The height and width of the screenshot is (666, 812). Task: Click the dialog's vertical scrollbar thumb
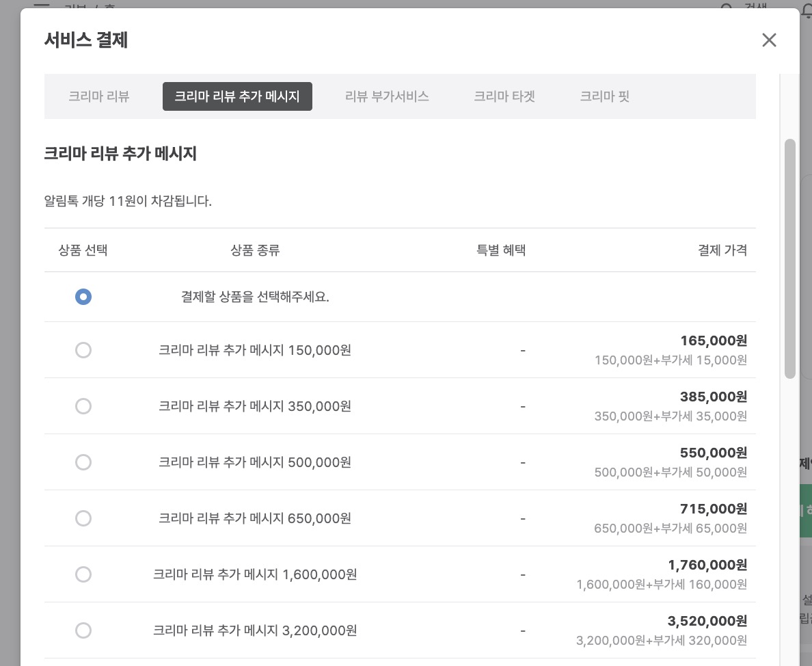(x=789, y=258)
